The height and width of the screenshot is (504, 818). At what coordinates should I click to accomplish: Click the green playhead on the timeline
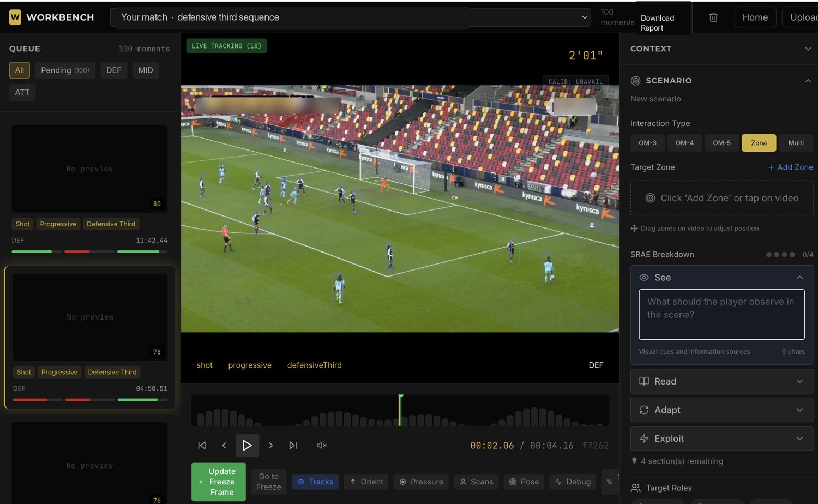click(400, 410)
